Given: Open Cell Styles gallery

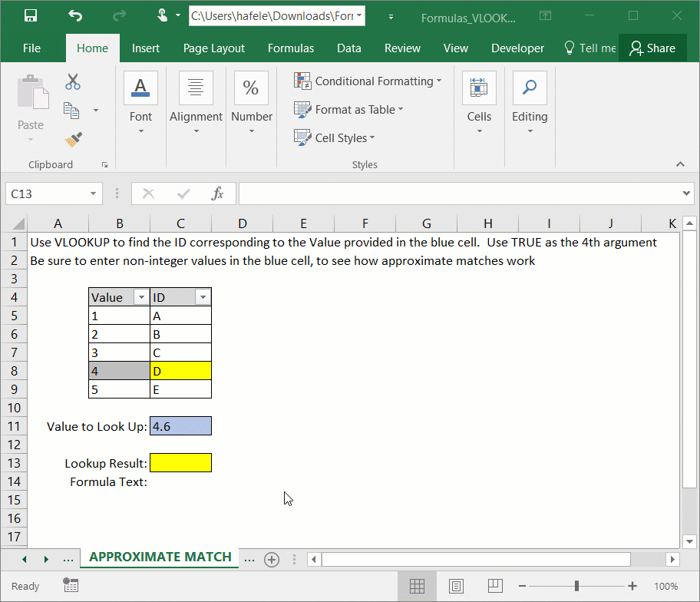Looking at the screenshot, I should point(335,138).
